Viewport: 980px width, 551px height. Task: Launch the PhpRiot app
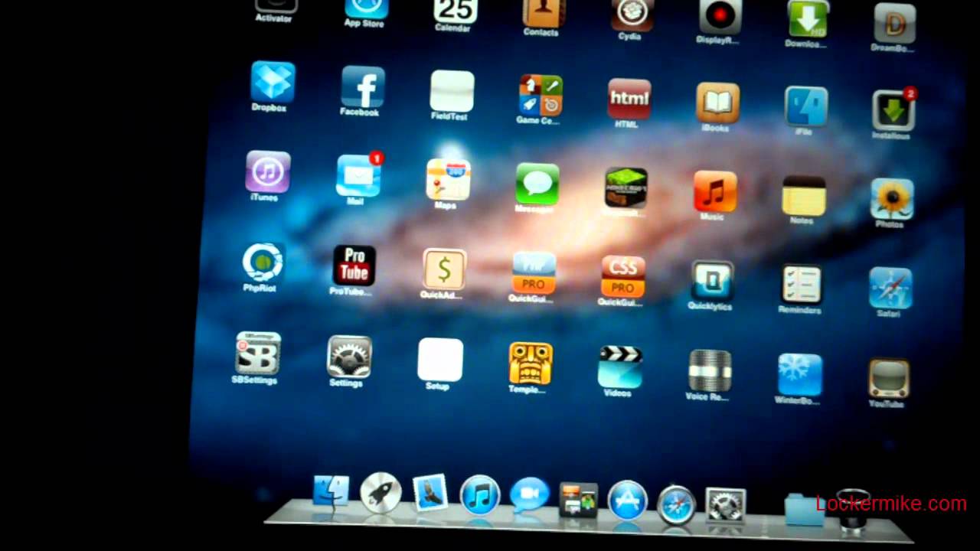[263, 262]
